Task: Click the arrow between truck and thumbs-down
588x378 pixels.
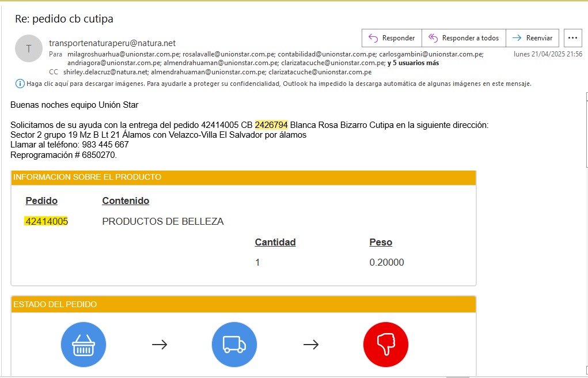Action: [311, 345]
